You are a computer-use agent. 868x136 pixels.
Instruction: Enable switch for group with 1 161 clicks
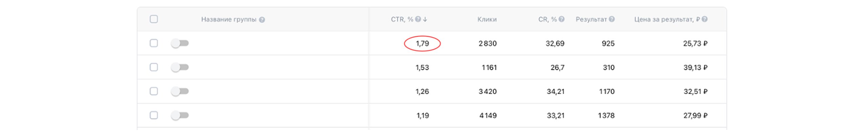180,67
